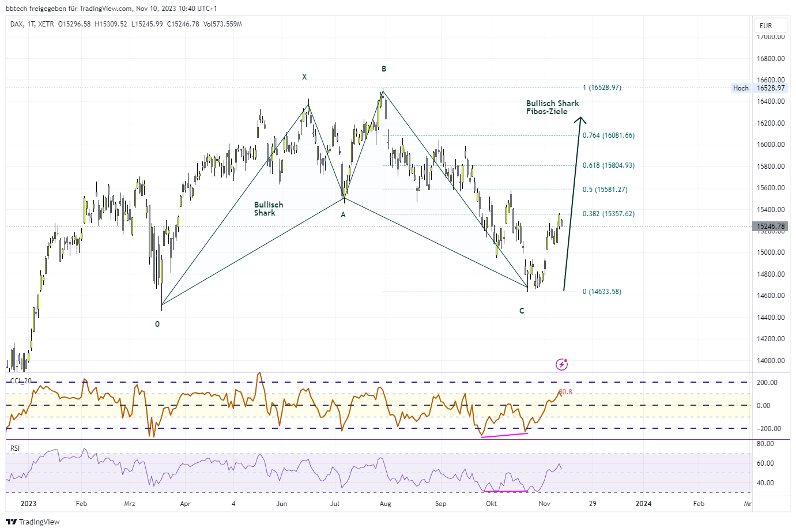Click the CCI 20 indicator legend
The image size is (796, 532).
[x=21, y=381]
